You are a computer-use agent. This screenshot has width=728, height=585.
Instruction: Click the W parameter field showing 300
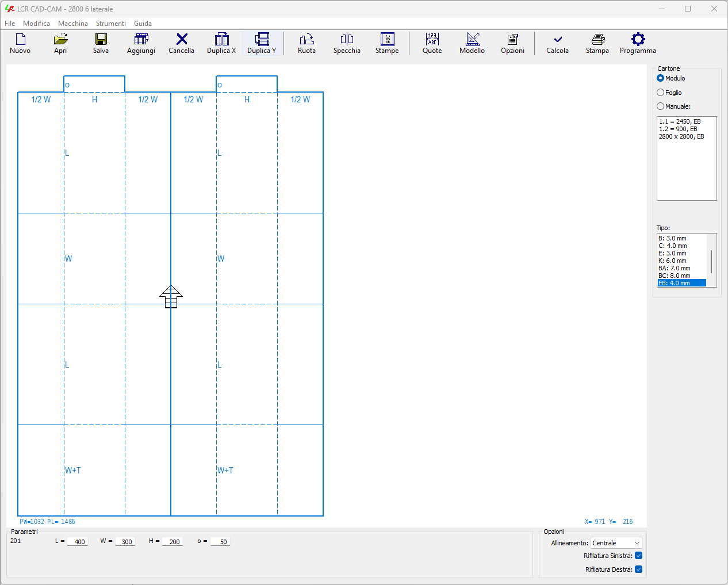point(125,542)
